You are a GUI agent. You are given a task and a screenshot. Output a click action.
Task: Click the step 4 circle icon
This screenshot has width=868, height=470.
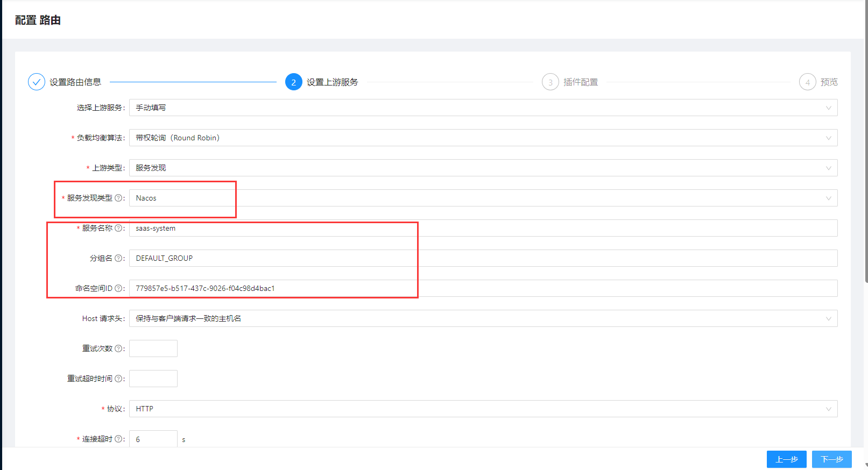tap(808, 82)
